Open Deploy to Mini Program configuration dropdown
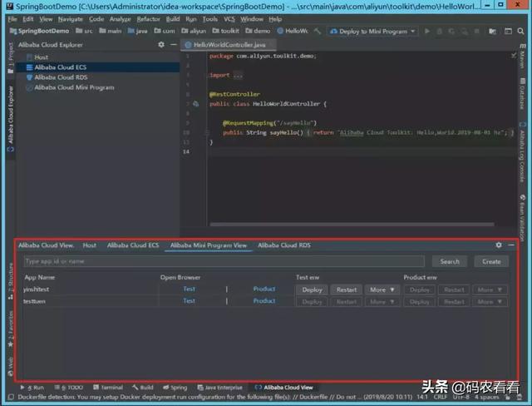This screenshot has width=532, height=406. [x=372, y=31]
